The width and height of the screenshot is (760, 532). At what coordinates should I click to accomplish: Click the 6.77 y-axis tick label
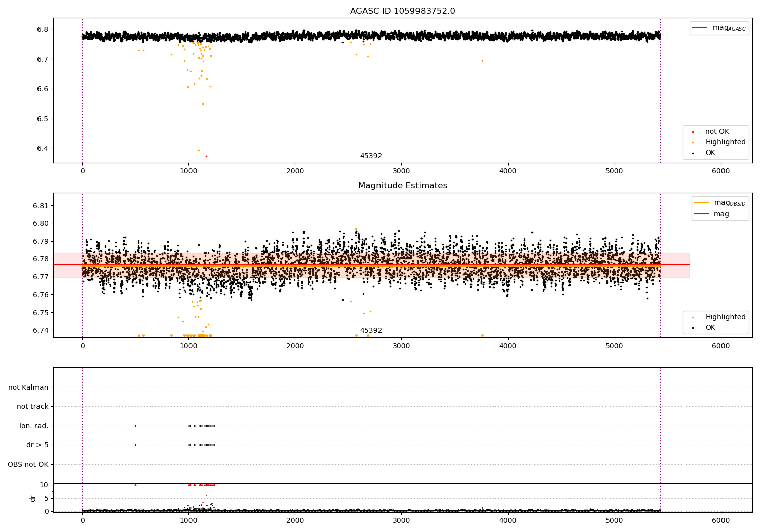click(x=41, y=277)
